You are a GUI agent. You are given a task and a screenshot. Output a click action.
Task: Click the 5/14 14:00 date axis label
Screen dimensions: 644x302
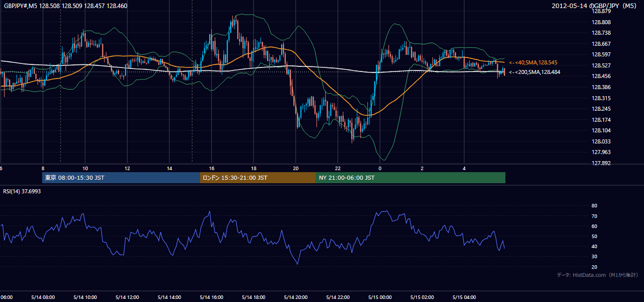[x=169, y=297]
